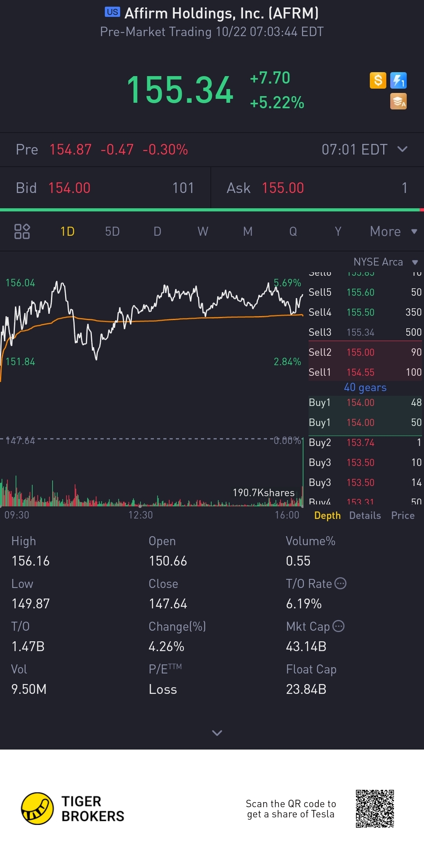Viewport: 424px width, 868px height.
Task: Open the Price tab
Action: tap(403, 515)
